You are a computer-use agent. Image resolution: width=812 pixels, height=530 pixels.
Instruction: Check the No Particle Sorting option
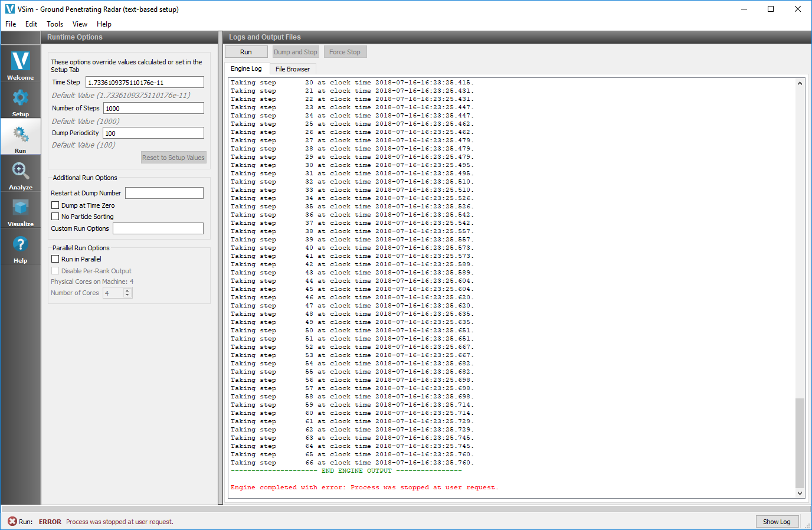55,217
